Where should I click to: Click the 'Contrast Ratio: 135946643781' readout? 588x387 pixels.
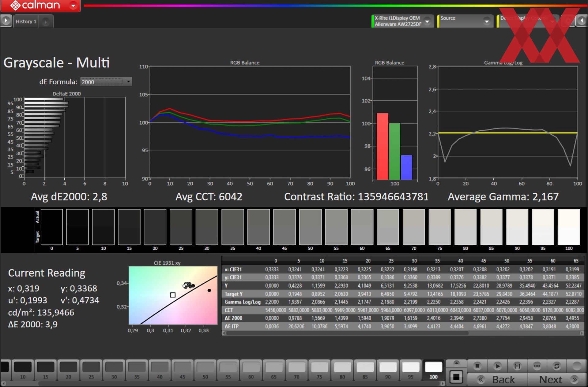pyautogui.click(x=356, y=197)
